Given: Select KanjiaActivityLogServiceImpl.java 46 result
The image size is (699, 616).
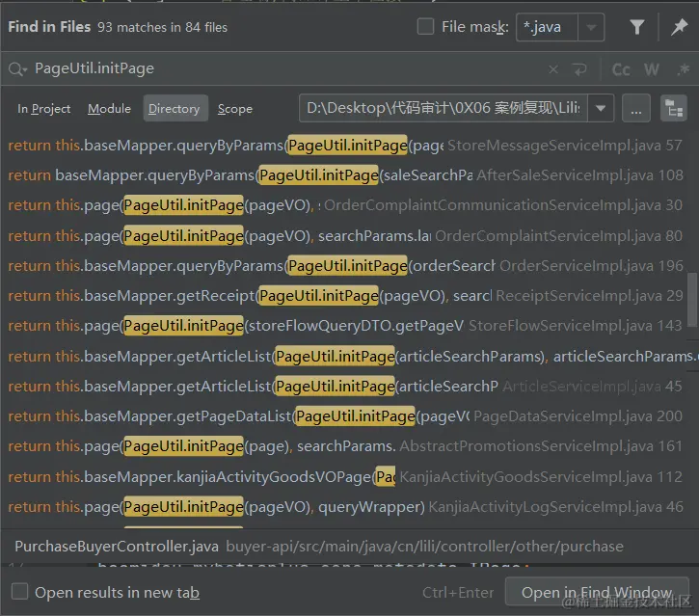Looking at the screenshot, I should pos(345,507).
